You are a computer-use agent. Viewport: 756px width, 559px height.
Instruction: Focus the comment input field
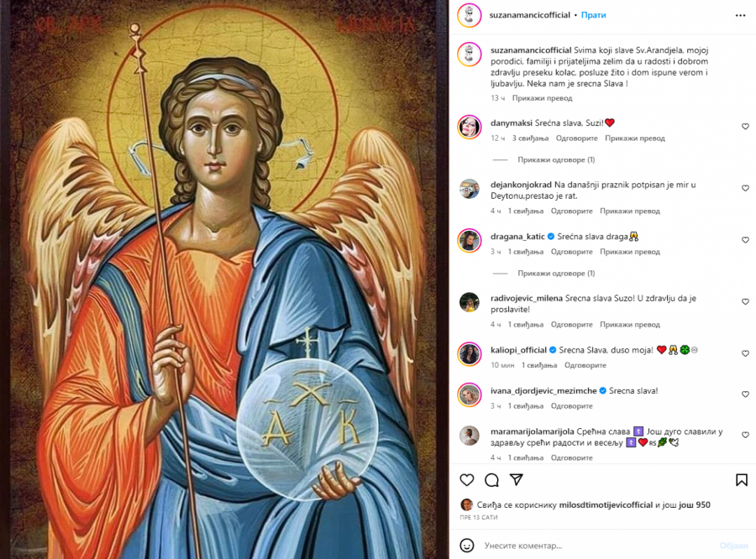click(598, 546)
